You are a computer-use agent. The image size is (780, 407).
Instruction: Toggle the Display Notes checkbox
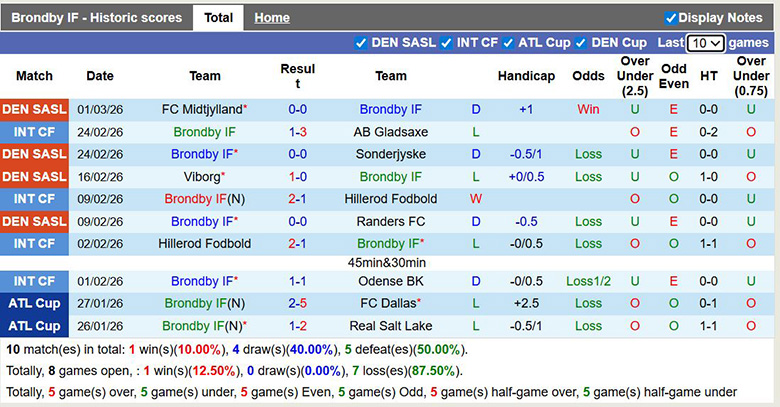click(671, 18)
